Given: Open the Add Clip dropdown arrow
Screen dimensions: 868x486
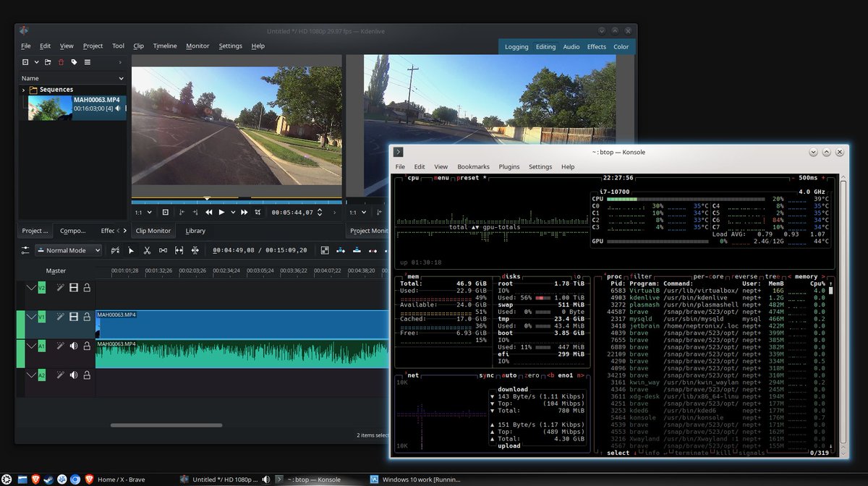Looking at the screenshot, I should click(x=35, y=62).
